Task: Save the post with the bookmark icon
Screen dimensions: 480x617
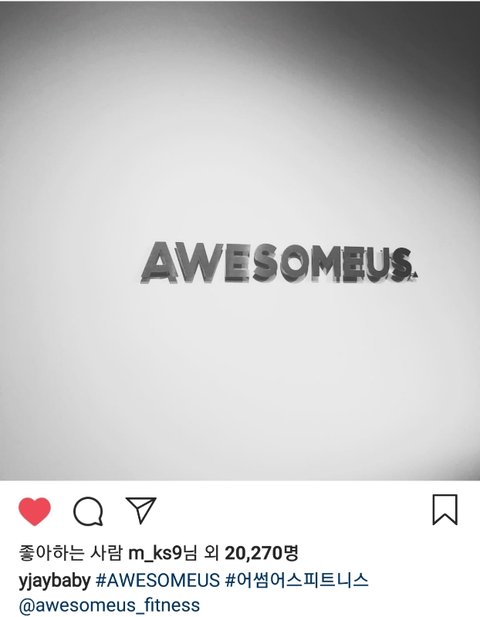Action: coord(445,510)
